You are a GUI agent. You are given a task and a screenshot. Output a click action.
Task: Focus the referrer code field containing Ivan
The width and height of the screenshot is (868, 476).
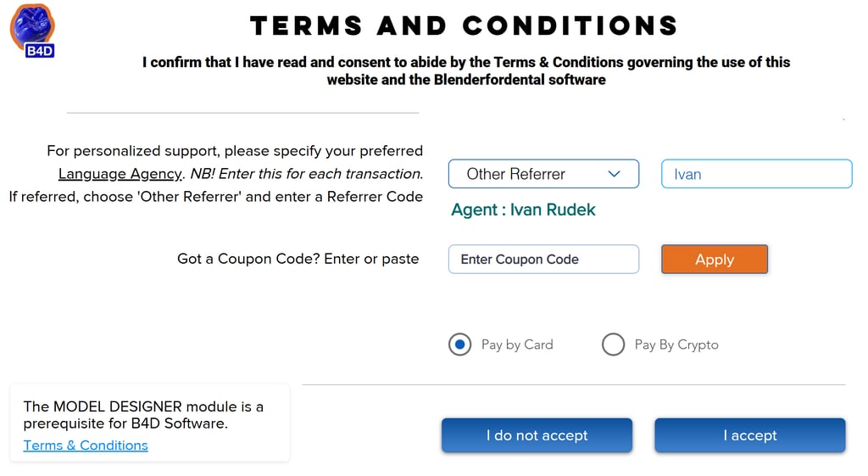[x=755, y=174]
